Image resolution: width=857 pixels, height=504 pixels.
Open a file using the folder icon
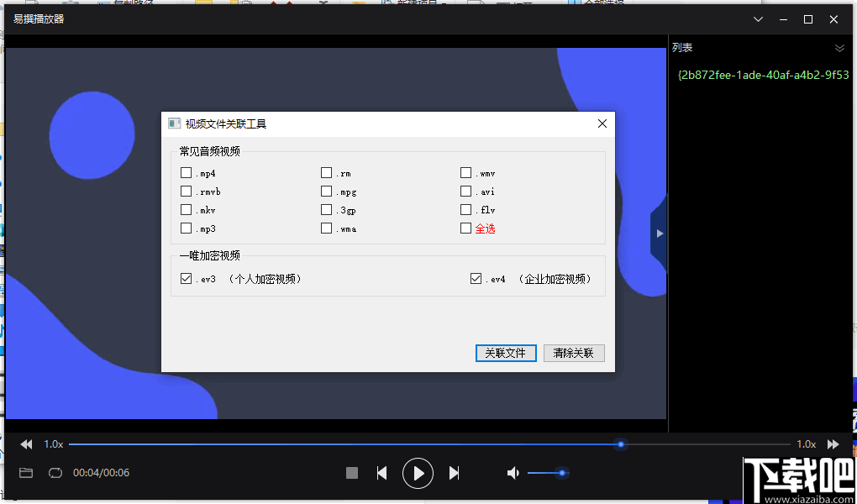25,473
